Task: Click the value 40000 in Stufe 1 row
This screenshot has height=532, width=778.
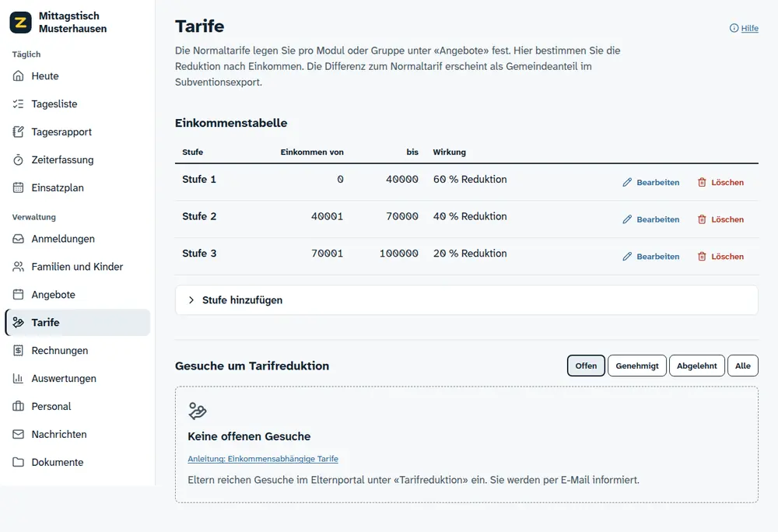Action: 402,179
